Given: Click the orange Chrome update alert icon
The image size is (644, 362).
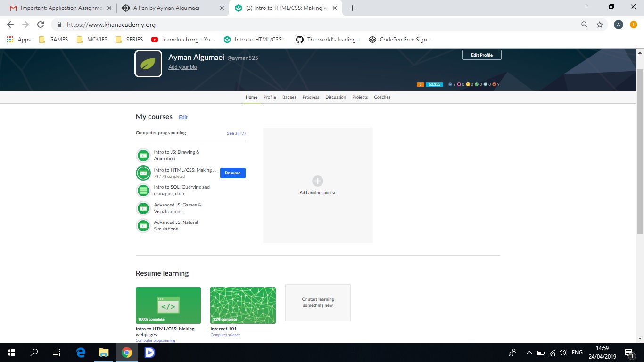Looking at the screenshot, I should 633,25.
